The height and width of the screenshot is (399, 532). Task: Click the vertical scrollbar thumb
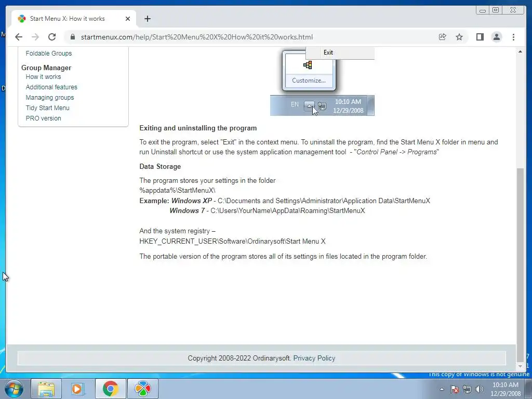[x=520, y=264]
